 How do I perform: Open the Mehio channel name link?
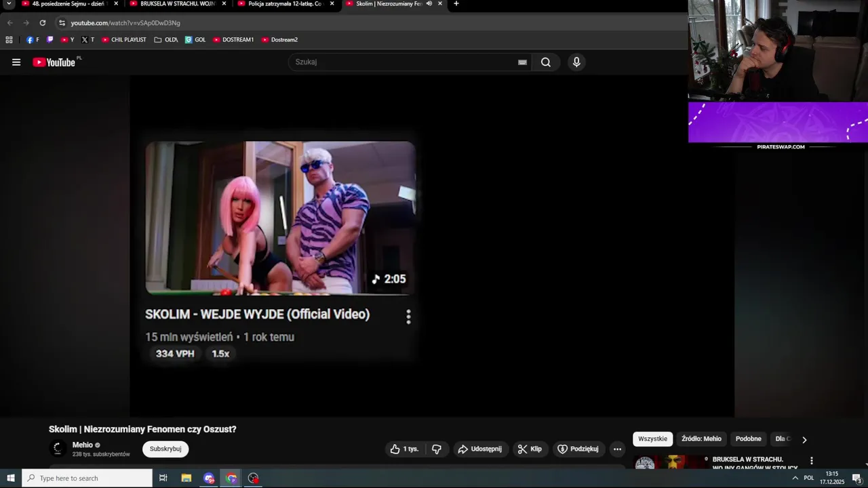83,445
